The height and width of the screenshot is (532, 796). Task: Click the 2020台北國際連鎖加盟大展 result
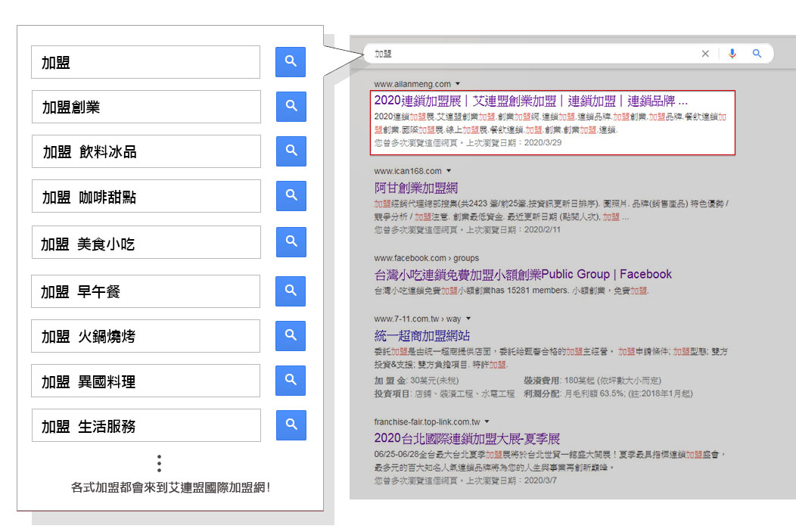[467, 438]
